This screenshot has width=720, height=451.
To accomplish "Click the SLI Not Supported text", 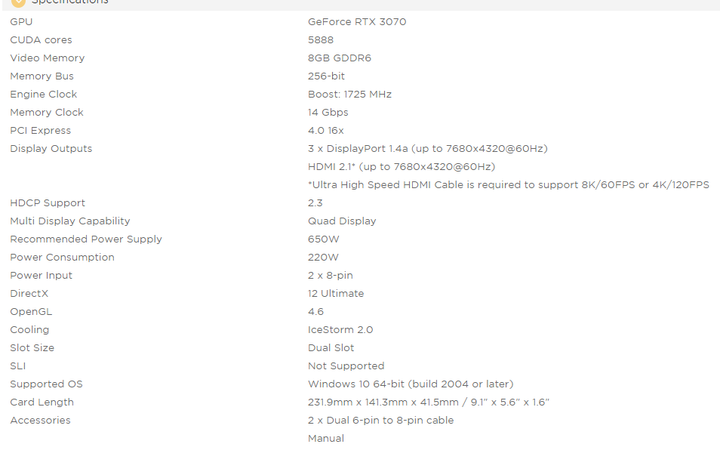I will coord(346,366).
